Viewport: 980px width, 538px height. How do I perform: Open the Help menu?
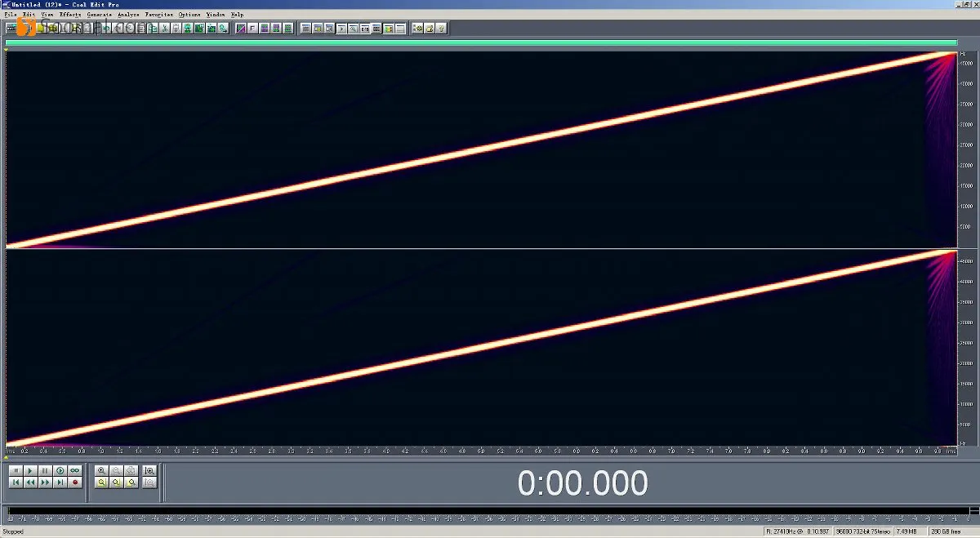(x=237, y=15)
